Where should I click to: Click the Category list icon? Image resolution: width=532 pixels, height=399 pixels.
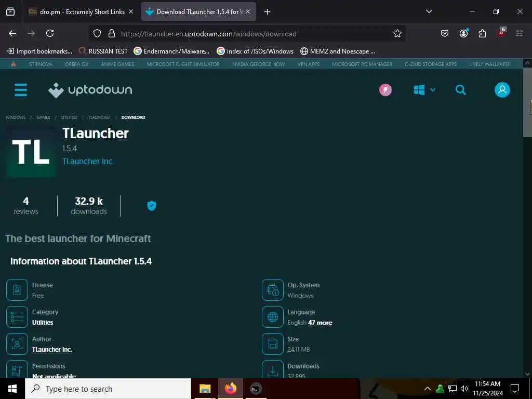(17, 317)
